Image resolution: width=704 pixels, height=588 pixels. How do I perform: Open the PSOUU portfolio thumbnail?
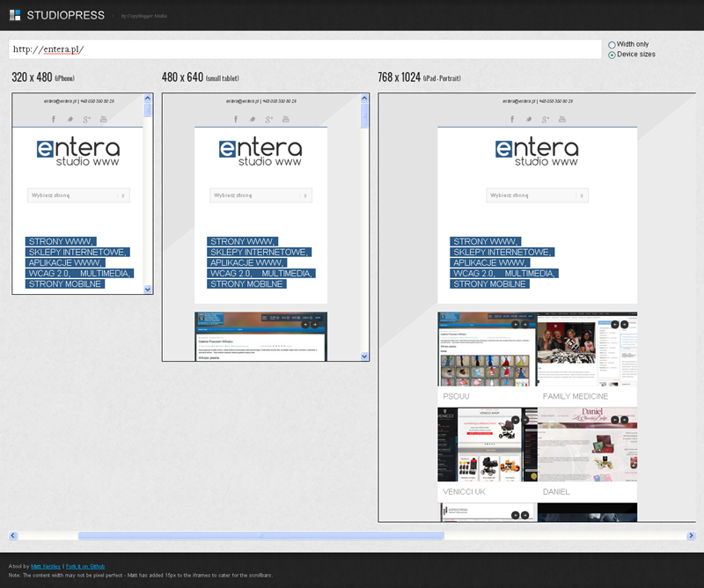[486, 349]
